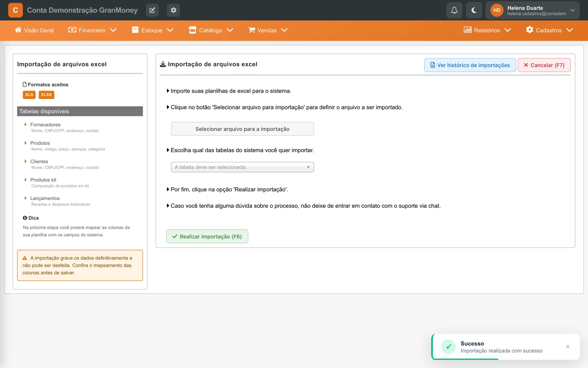Click Ver histórico de importações button

tap(470, 65)
